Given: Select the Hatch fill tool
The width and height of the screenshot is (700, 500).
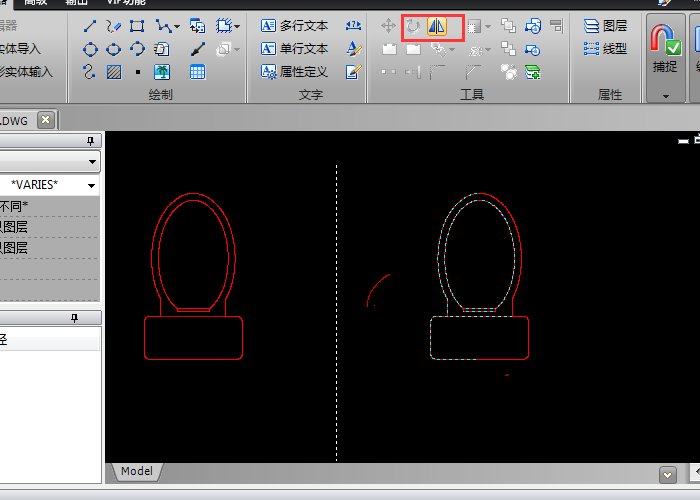Looking at the screenshot, I should pos(114,72).
